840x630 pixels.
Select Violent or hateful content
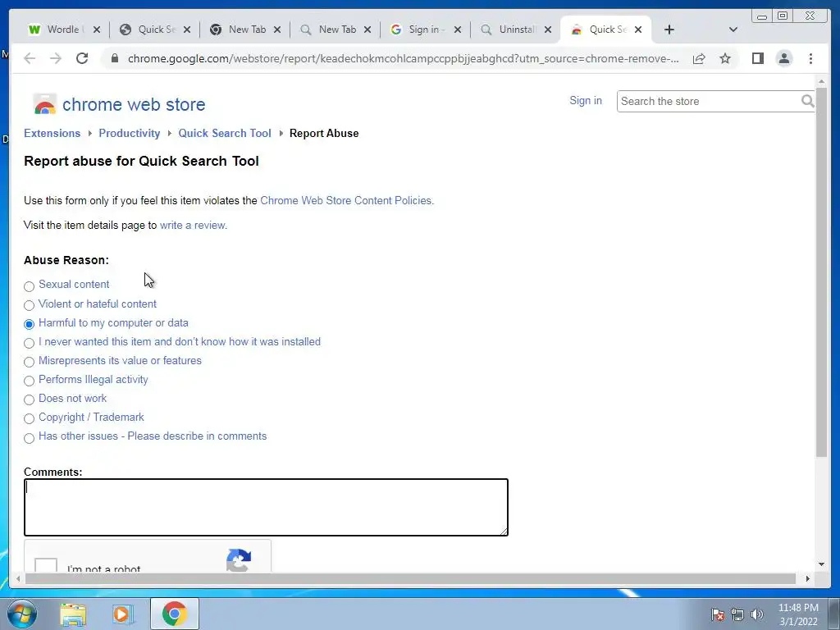tap(29, 305)
